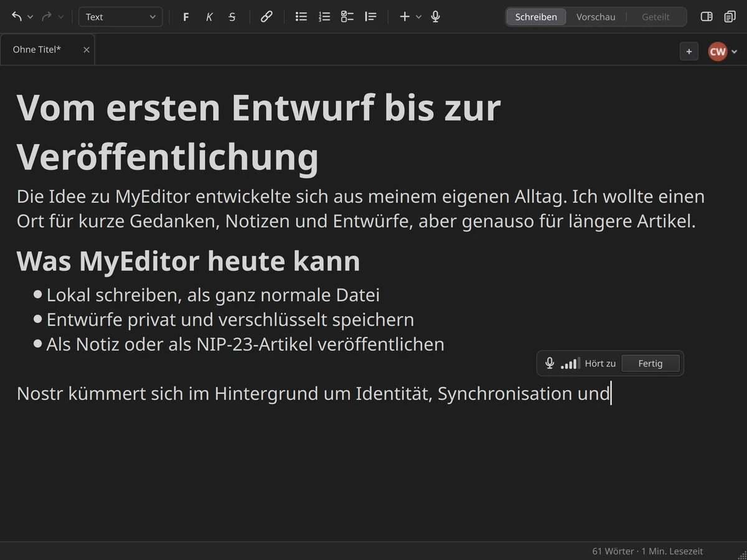This screenshot has width=747, height=560.
Task: Switch to Schreiben mode
Action: (536, 17)
